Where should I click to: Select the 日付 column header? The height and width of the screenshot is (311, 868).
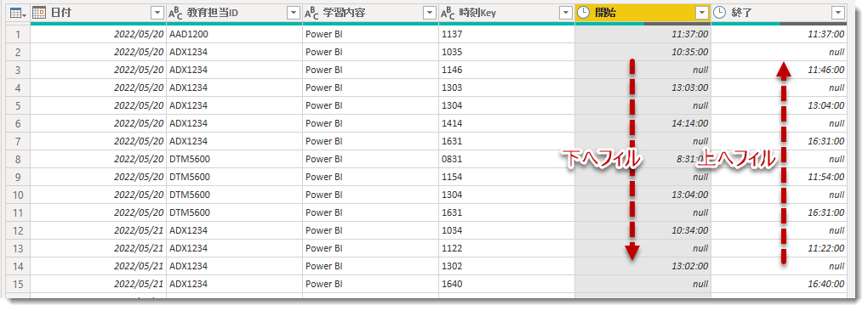point(98,14)
